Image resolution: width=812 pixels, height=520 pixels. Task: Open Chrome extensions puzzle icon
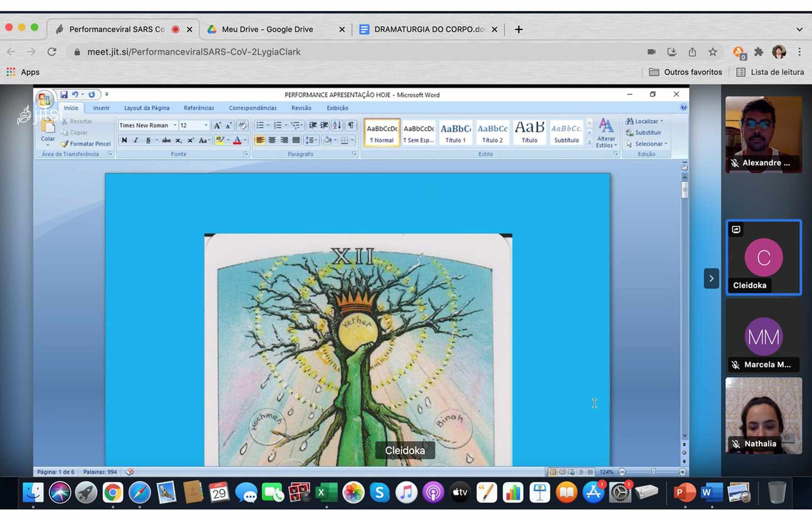coord(759,52)
